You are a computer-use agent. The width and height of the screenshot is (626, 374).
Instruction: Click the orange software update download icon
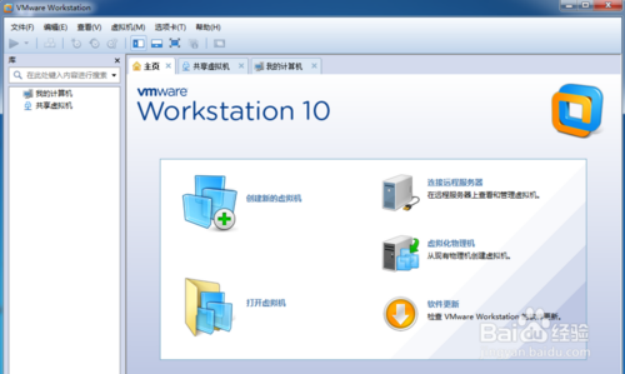click(400, 313)
